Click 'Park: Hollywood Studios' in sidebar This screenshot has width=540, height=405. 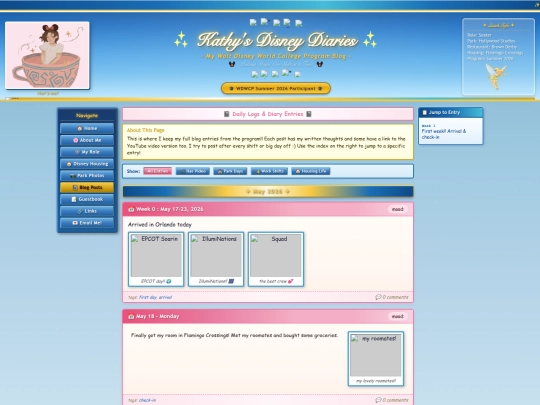point(491,41)
